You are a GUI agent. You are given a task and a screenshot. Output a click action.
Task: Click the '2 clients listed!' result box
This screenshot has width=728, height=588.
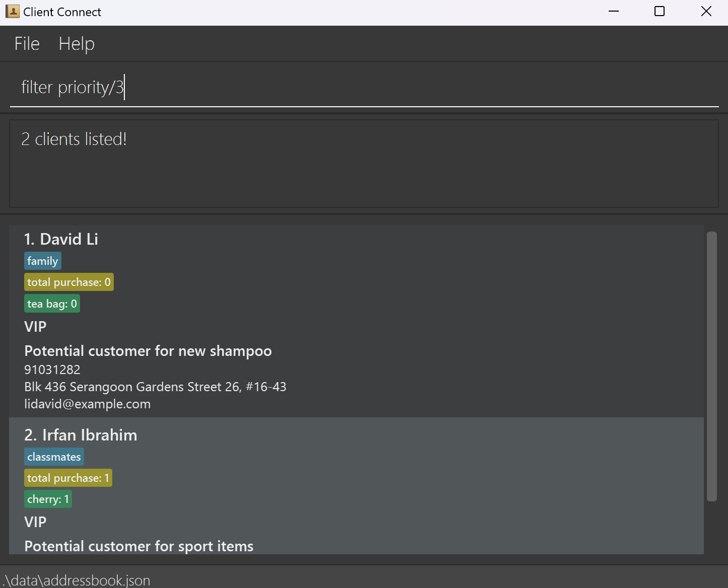pos(364,164)
